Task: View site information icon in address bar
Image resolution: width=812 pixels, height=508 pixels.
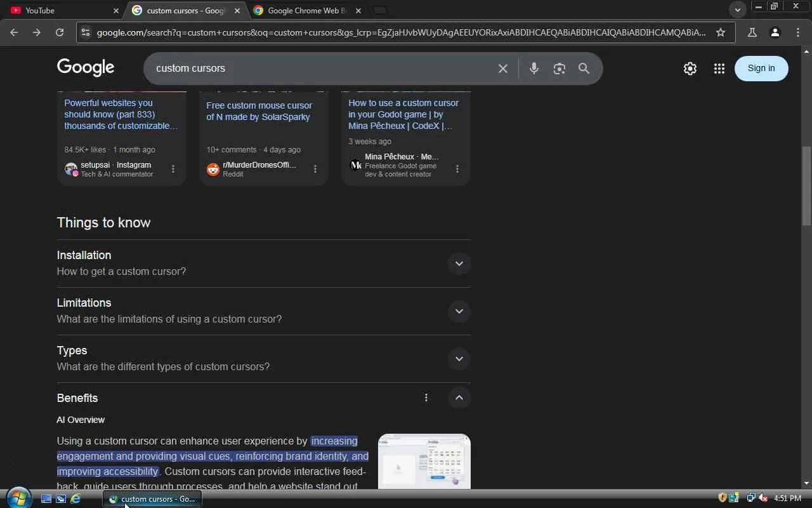Action: pyautogui.click(x=86, y=32)
